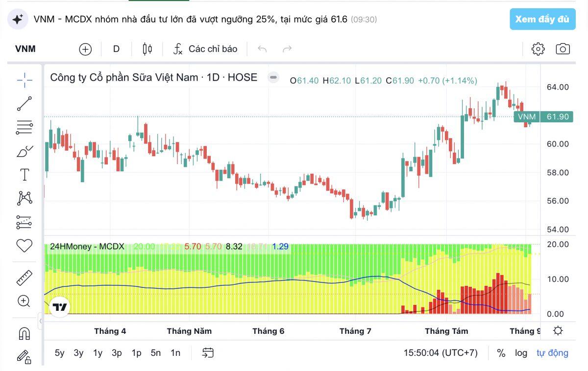Click the TradingView logo on chart

(60, 307)
